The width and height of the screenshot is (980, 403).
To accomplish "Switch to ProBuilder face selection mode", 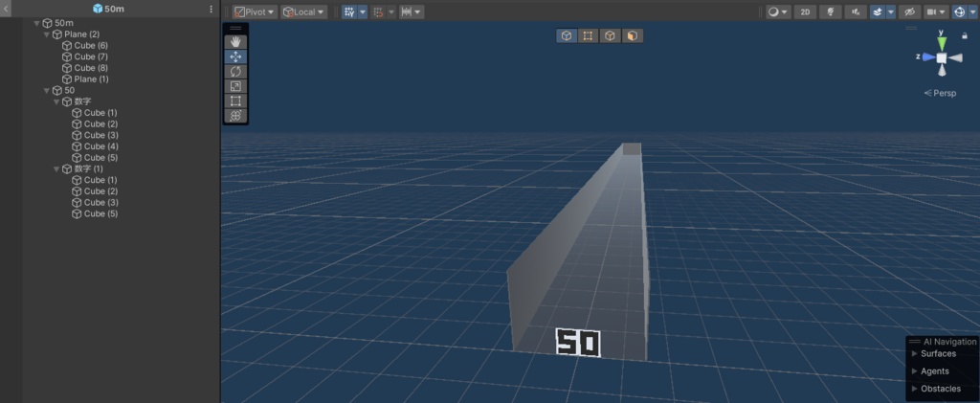I will click(633, 35).
